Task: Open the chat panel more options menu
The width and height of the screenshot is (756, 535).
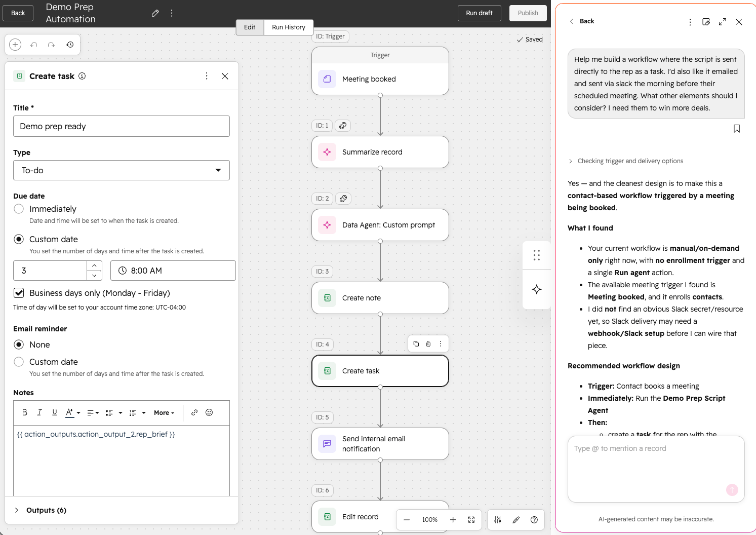Action: point(690,22)
